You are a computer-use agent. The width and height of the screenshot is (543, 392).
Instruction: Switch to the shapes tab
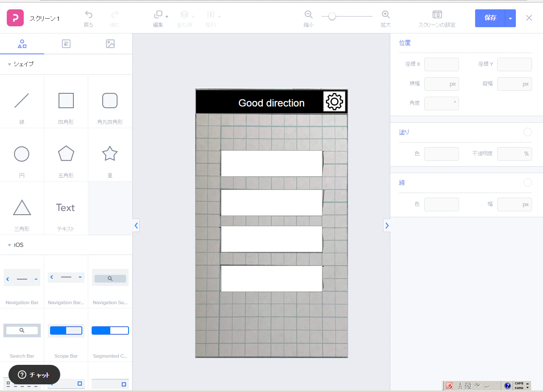click(x=22, y=44)
